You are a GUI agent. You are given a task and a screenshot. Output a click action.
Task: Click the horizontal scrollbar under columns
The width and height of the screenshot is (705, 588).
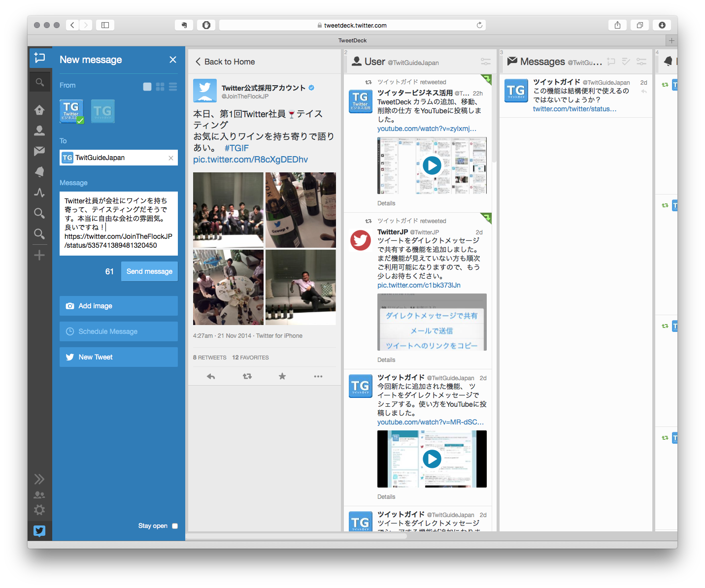[296, 536]
